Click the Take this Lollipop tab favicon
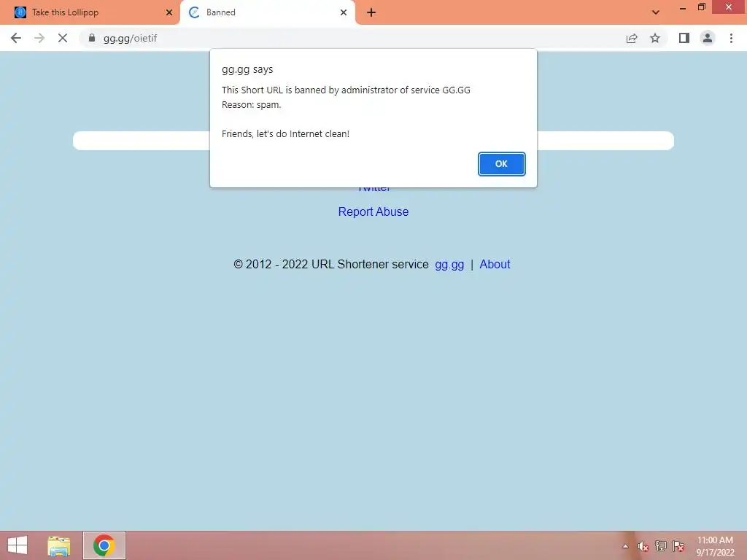Viewport: 747px width, 560px height. (20, 12)
